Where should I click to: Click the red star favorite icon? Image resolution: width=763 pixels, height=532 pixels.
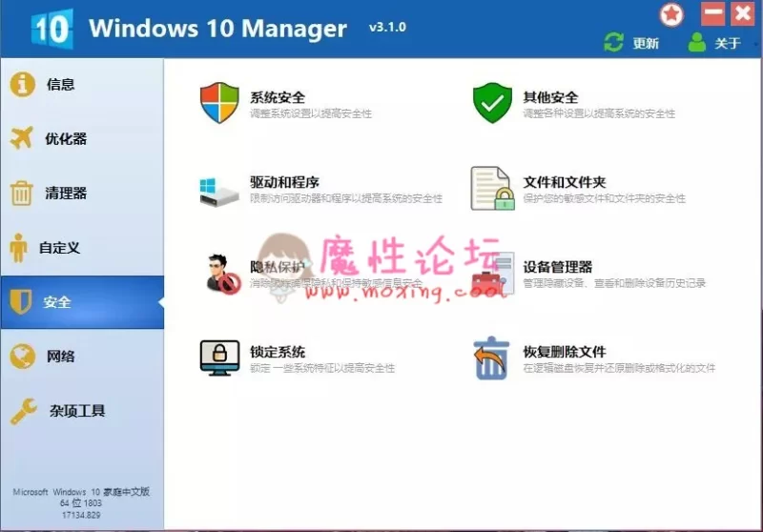coord(671,15)
